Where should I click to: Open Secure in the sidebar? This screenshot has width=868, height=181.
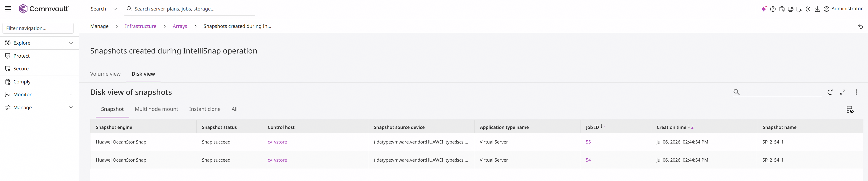click(x=21, y=69)
